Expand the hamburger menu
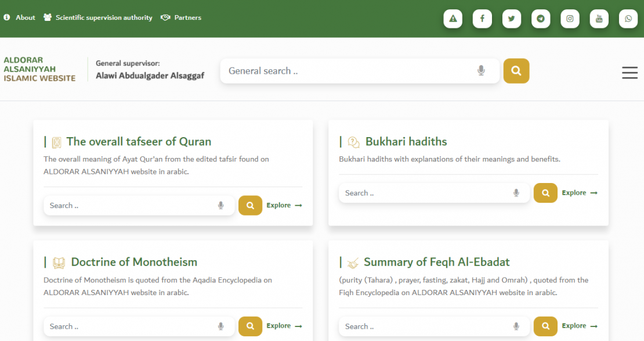 click(x=629, y=72)
